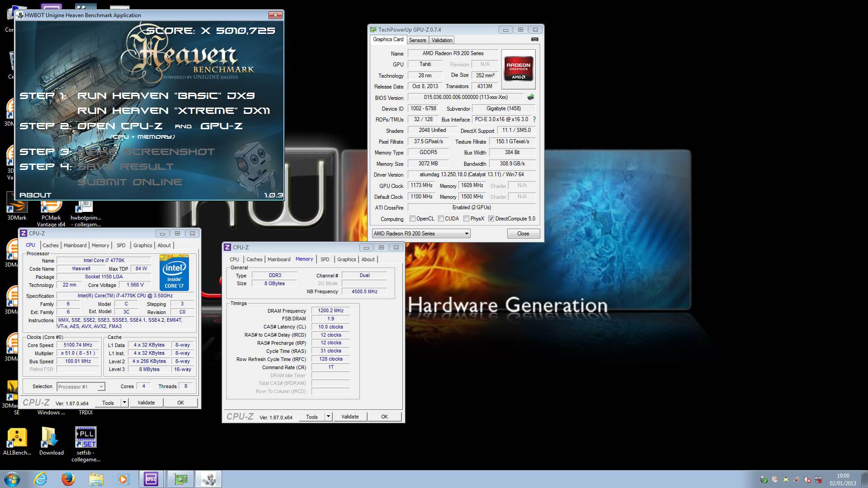Click Validate in CPU-Z Memory window
868x488 pixels.
[x=350, y=417]
